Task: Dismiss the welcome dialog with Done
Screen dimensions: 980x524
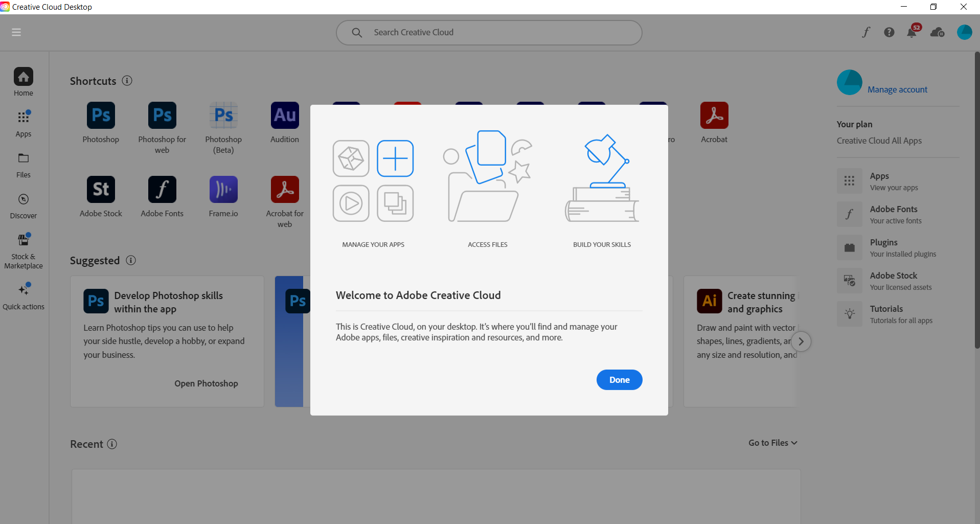Action: [x=619, y=380]
